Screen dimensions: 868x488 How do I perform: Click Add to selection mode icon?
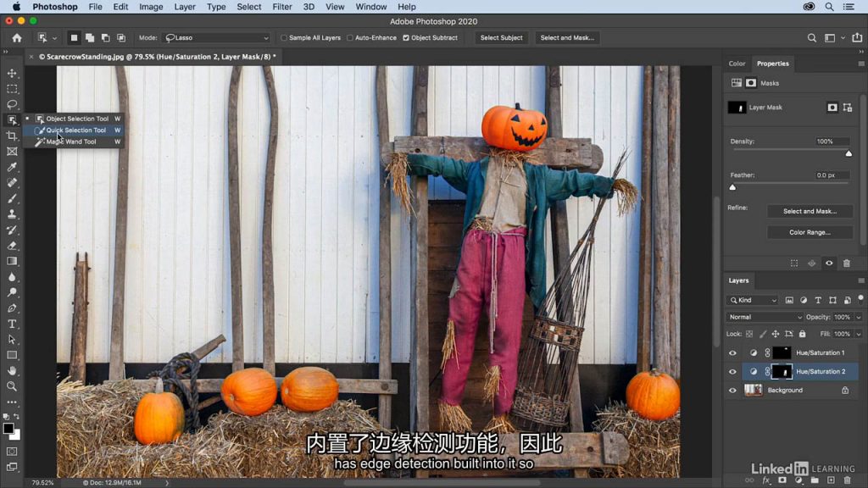90,37
